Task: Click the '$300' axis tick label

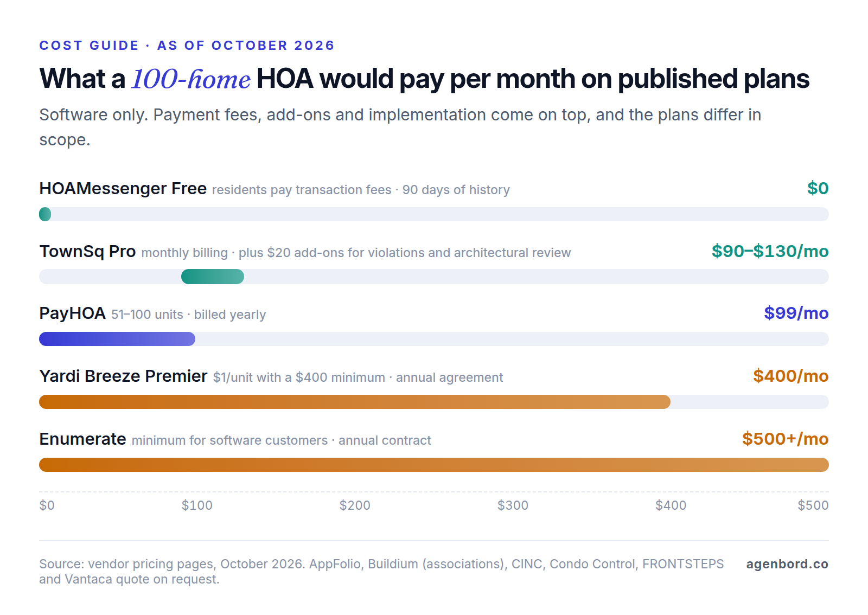Action: click(513, 505)
